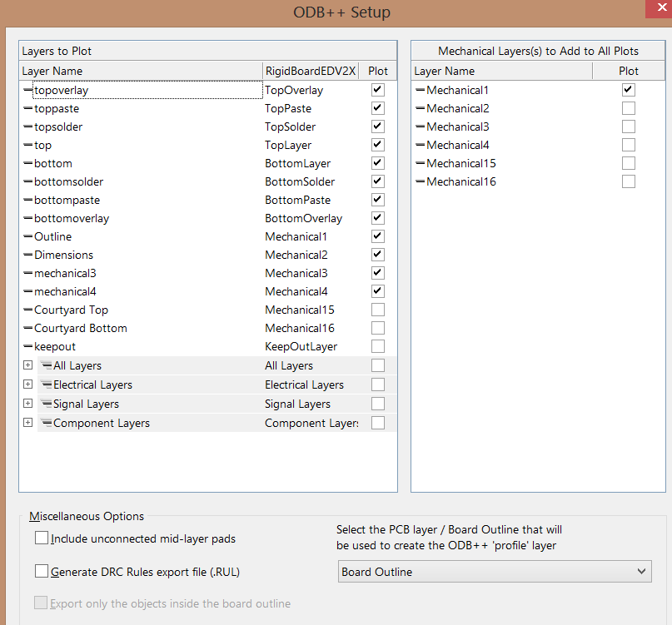Select the Dimensions layer row
This screenshot has height=625, width=672.
pos(64,255)
